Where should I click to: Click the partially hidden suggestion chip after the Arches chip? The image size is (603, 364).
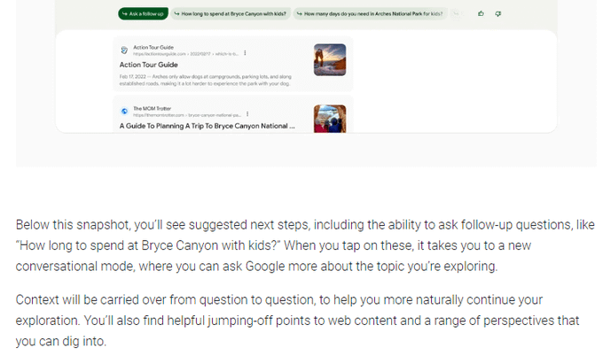pyautogui.click(x=456, y=14)
